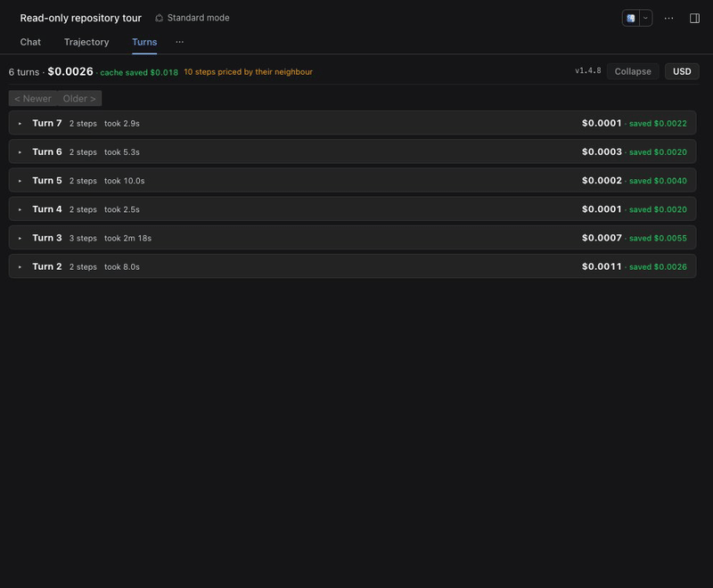Screen dimensions: 713x588
Task: Click '10 steps priced by their neighbour' notice
Action: (x=248, y=72)
